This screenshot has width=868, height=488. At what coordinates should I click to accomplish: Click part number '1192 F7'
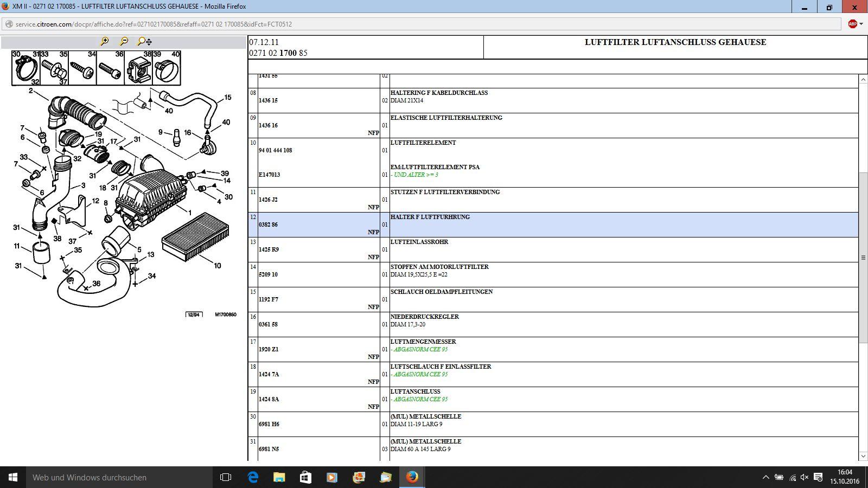pos(268,299)
